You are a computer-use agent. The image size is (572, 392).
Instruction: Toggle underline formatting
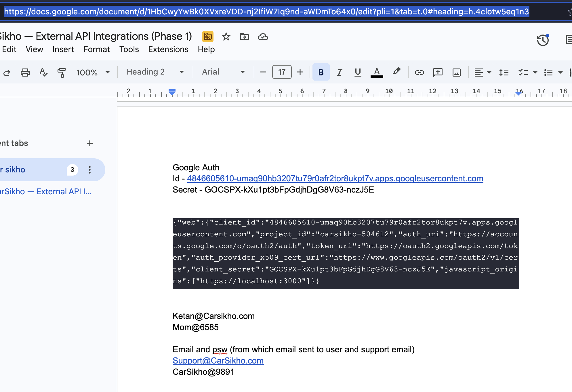tap(358, 72)
